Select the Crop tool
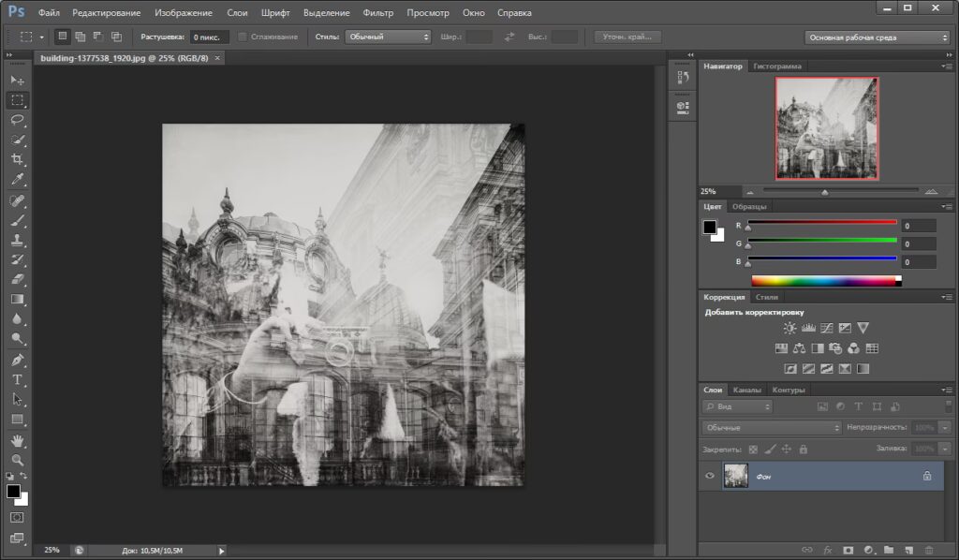The height and width of the screenshot is (560, 959). pyautogui.click(x=17, y=159)
